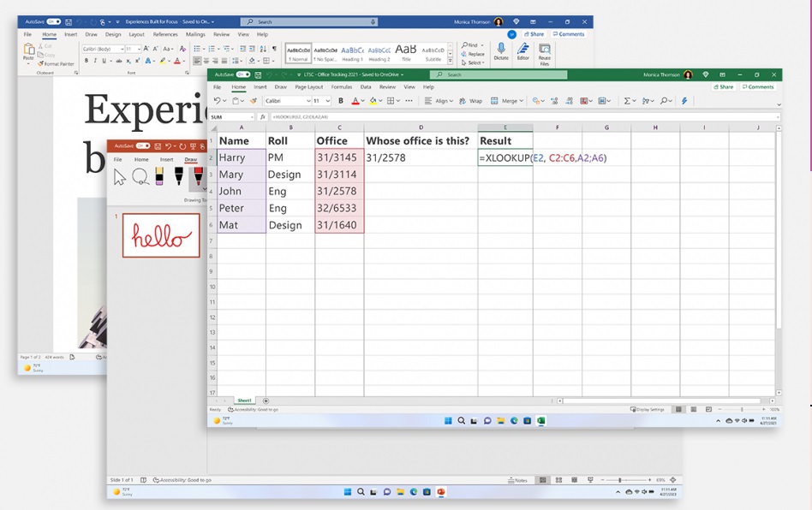Open Data tab in Excel

pos(366,87)
